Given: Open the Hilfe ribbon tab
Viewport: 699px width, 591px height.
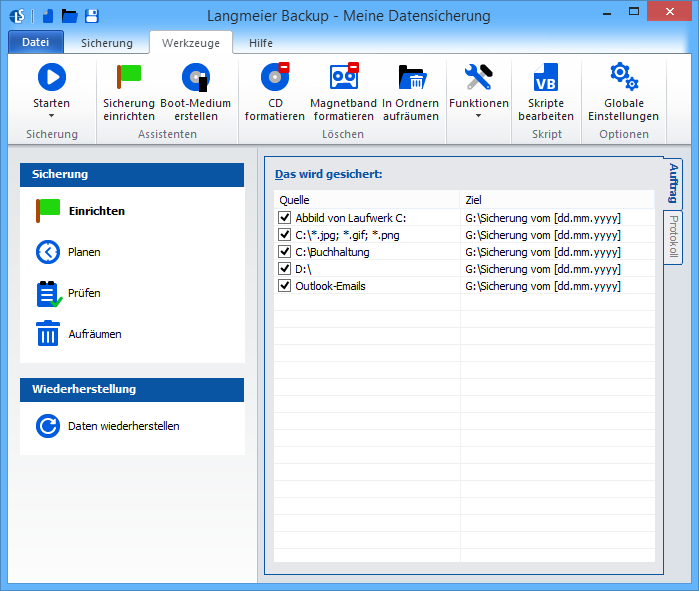Looking at the screenshot, I should click(261, 43).
